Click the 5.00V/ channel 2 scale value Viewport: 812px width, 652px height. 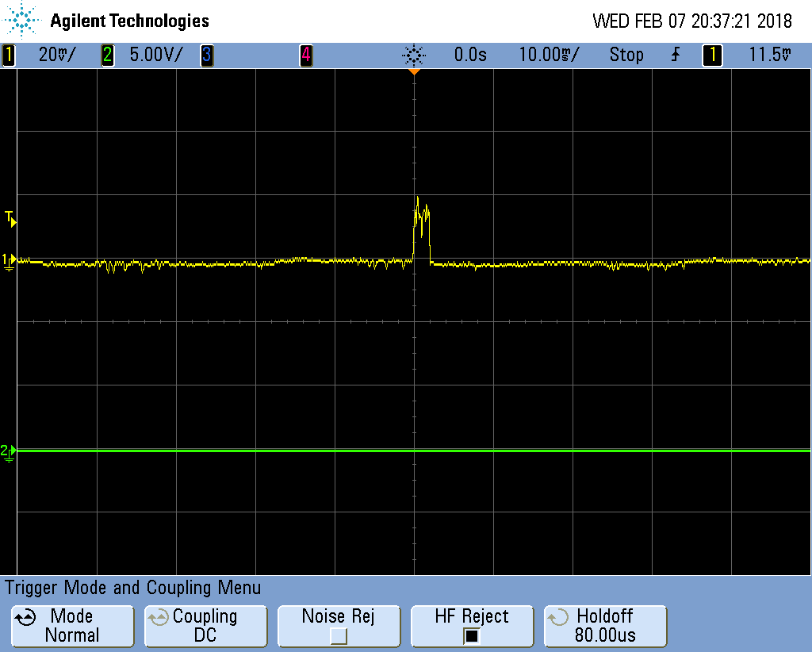click(x=156, y=55)
